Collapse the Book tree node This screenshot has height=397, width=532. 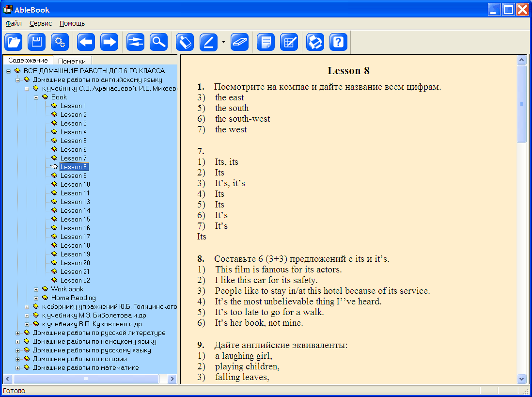click(36, 97)
